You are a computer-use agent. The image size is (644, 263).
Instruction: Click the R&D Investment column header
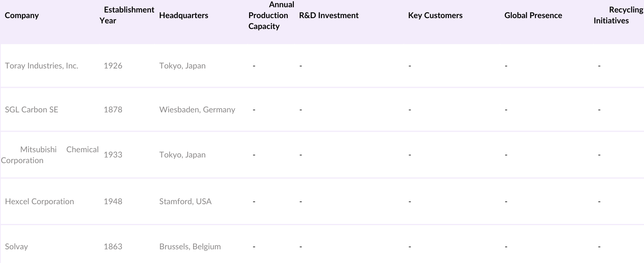coord(329,15)
